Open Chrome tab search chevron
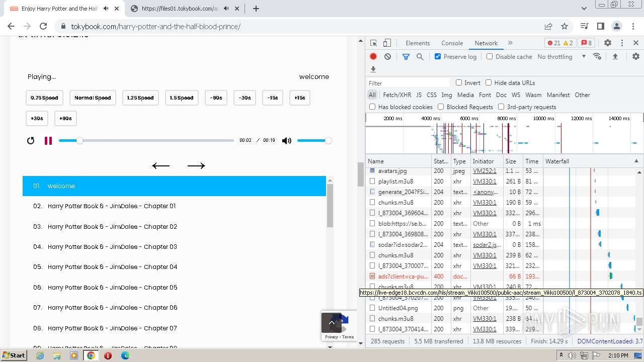This screenshot has height=362, width=644. [x=584, y=9]
